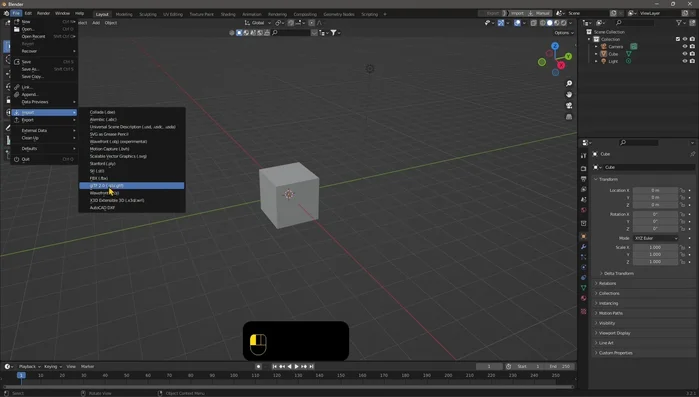The height and width of the screenshot is (397, 699).
Task: Hide Cube with its eye icon
Action: pyautogui.click(x=685, y=54)
